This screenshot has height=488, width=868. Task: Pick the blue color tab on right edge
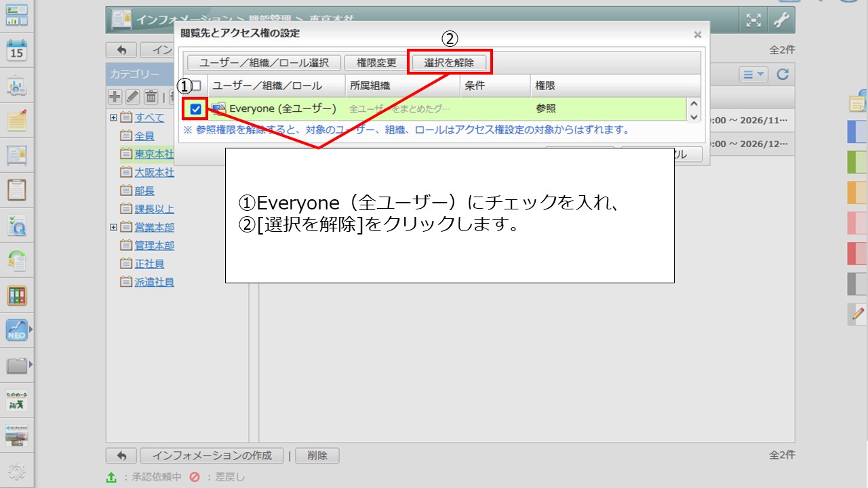[x=858, y=131]
